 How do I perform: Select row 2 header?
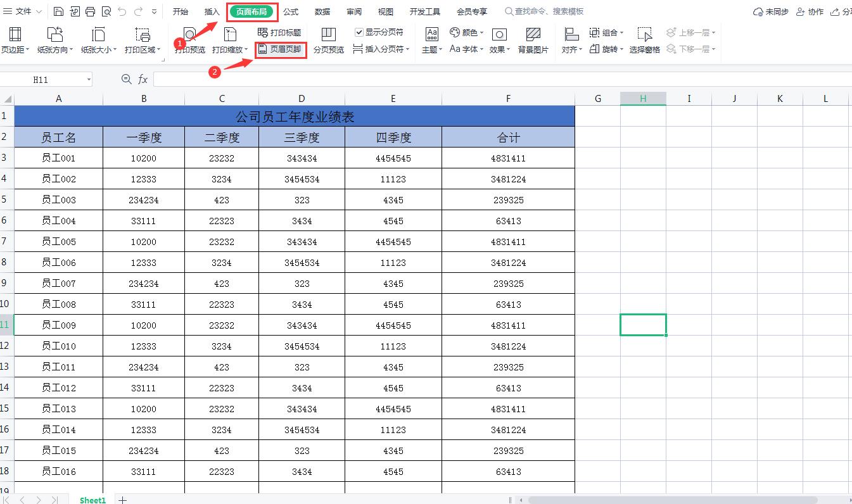coord(6,137)
